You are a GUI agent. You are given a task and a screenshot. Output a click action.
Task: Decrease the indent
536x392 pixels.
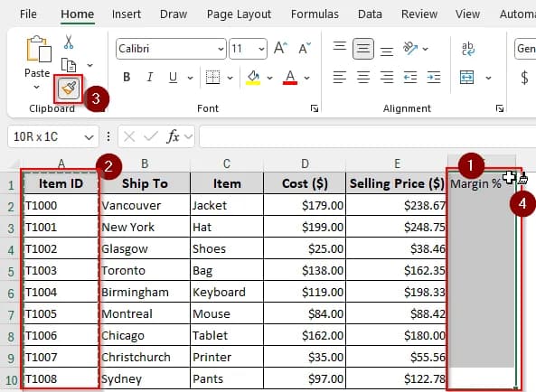410,77
